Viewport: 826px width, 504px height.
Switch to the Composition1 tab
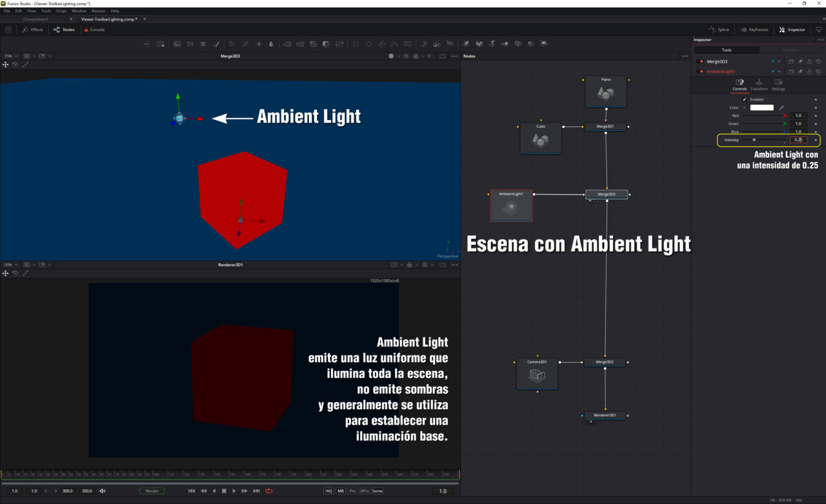35,19
